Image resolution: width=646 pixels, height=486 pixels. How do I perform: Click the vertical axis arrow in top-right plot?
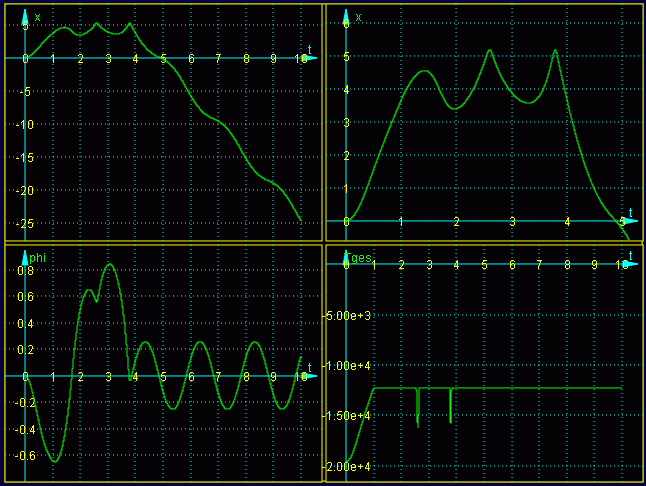click(x=346, y=15)
